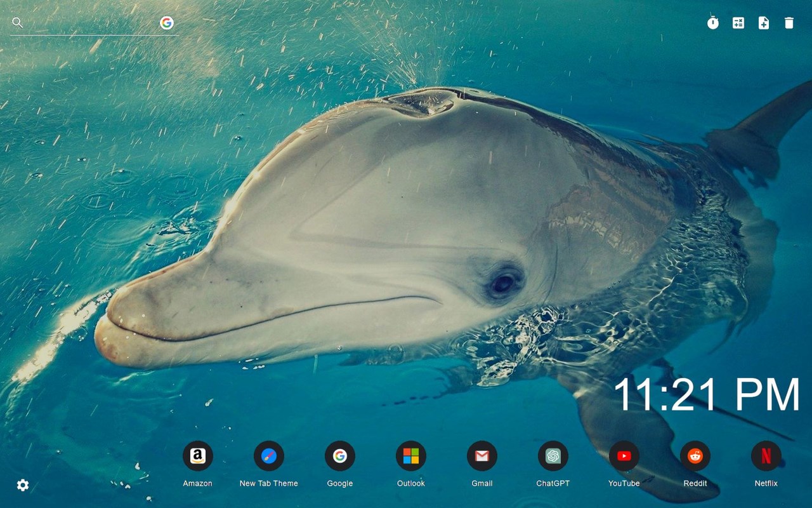Launch the ChatGPT shortcut icon
Image resolution: width=812 pixels, height=508 pixels.
pyautogui.click(x=553, y=456)
